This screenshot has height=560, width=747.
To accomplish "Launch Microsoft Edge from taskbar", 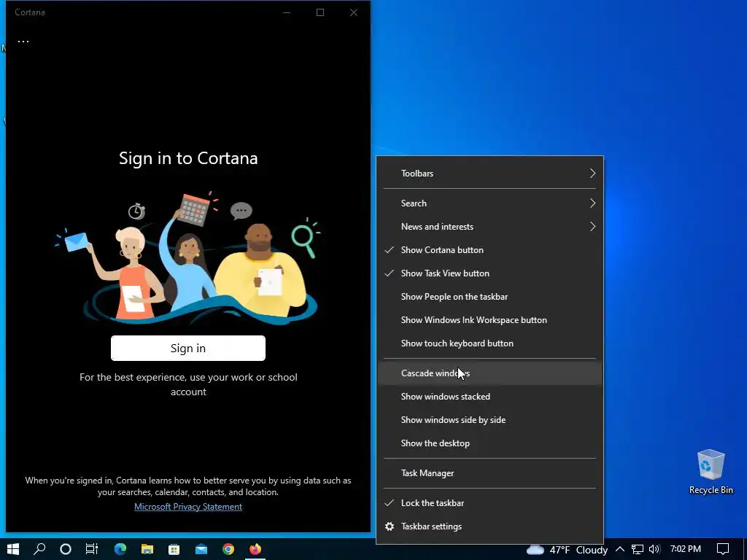I will pyautogui.click(x=120, y=549).
